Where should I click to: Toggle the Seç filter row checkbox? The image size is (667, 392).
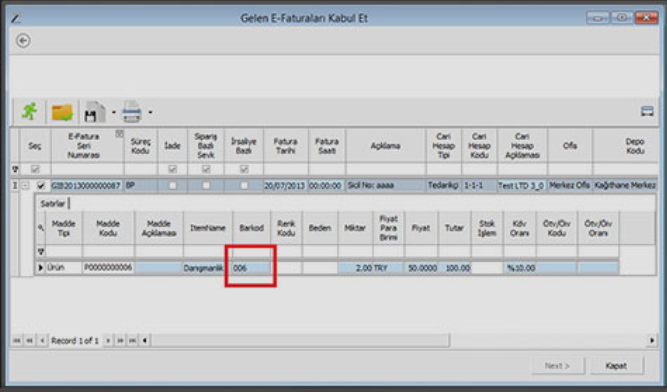tap(35, 169)
